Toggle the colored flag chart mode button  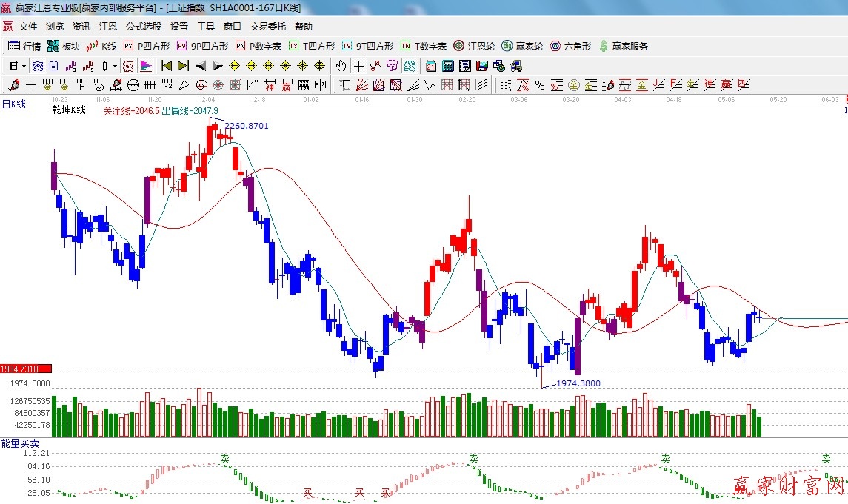[145, 66]
